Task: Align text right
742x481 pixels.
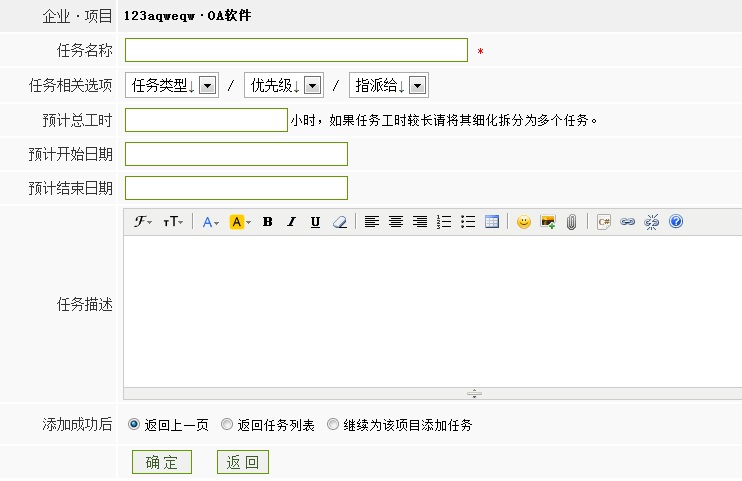Action: click(x=420, y=222)
